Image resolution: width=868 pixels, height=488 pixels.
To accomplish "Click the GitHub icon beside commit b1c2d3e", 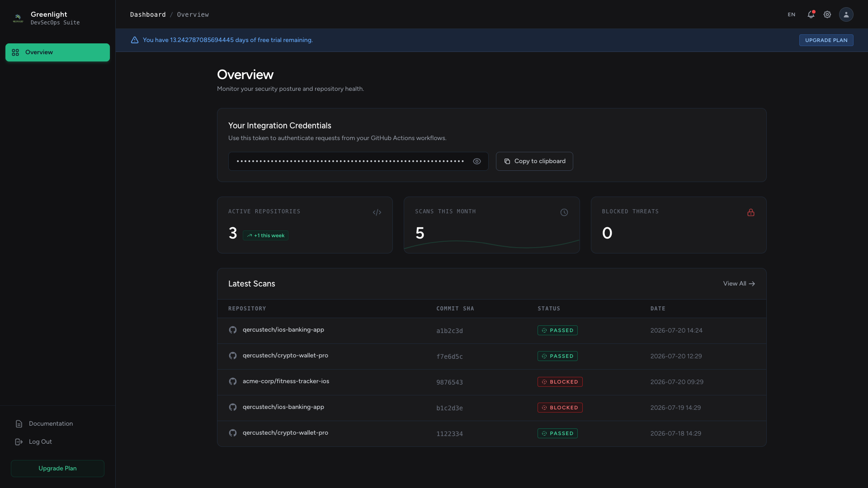I will 233,407.
